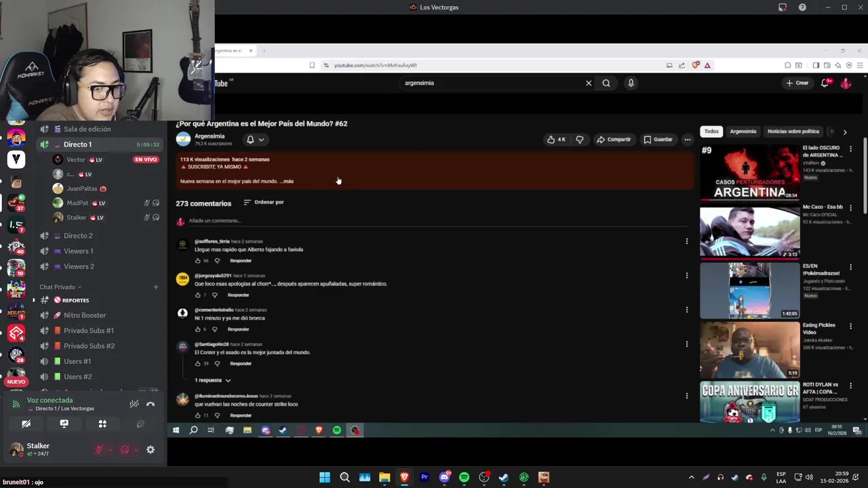Viewport: 868px width, 488px height.
Task: Show hidden system tray icons
Action: tap(691, 477)
